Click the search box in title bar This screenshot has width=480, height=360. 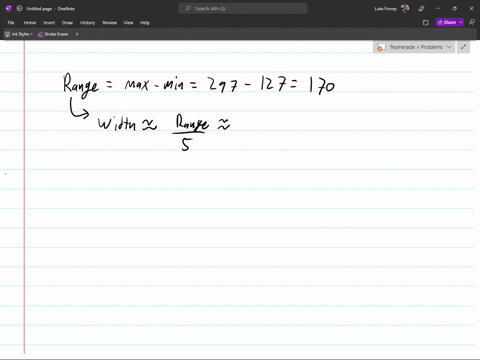(243, 9)
